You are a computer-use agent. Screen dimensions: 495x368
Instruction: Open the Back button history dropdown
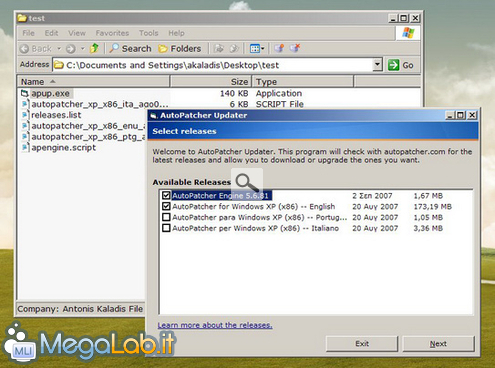(x=59, y=49)
